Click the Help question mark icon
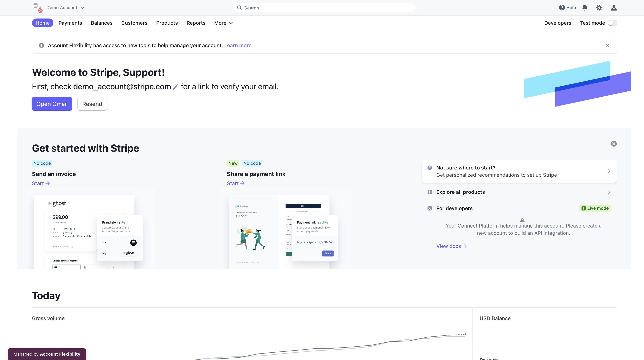Screen dimensions: 644x360 point(562,7)
